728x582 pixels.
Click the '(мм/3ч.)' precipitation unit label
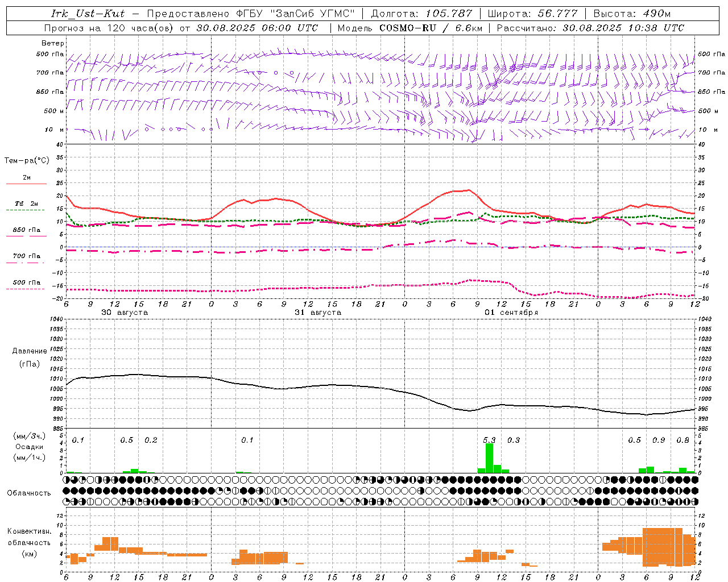tap(30, 436)
